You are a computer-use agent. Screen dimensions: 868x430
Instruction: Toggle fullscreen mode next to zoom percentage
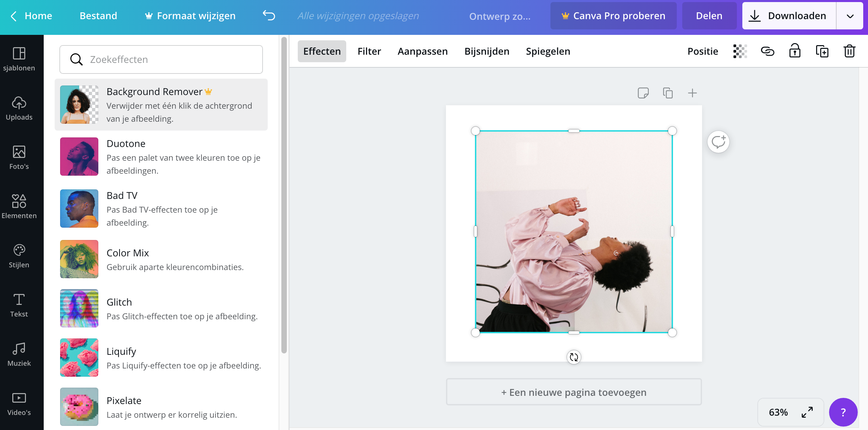coord(807,412)
